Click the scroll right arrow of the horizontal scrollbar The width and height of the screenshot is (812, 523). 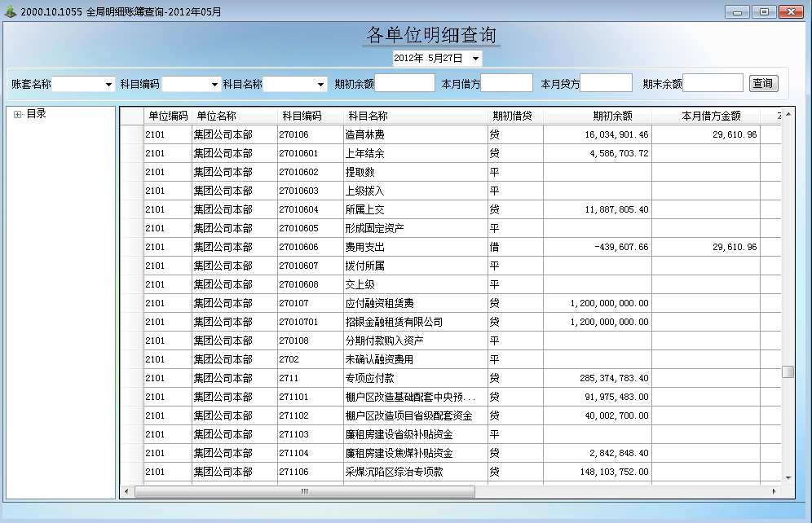(774, 491)
